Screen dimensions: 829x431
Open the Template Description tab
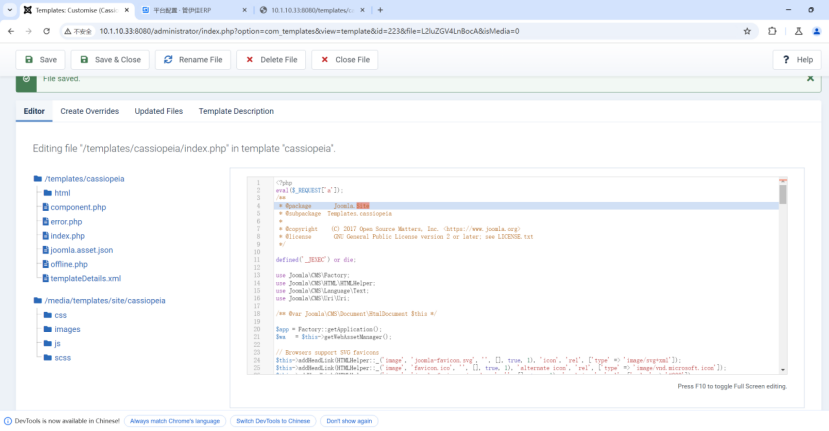[236, 111]
